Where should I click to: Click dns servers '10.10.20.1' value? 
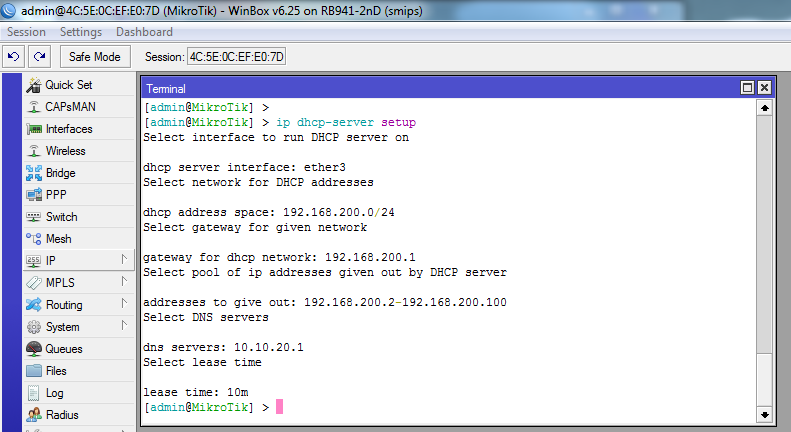269,347
